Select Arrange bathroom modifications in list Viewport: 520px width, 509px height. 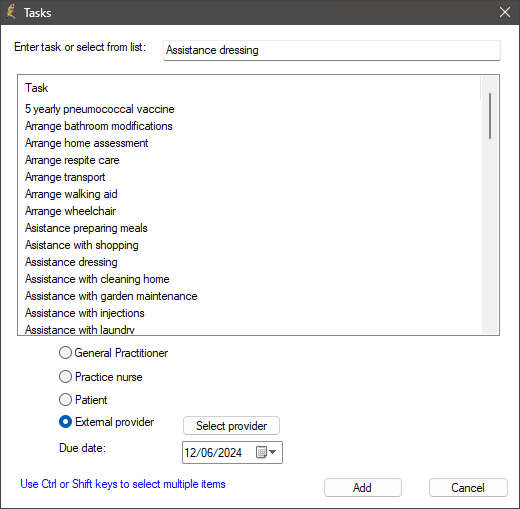pos(99,126)
